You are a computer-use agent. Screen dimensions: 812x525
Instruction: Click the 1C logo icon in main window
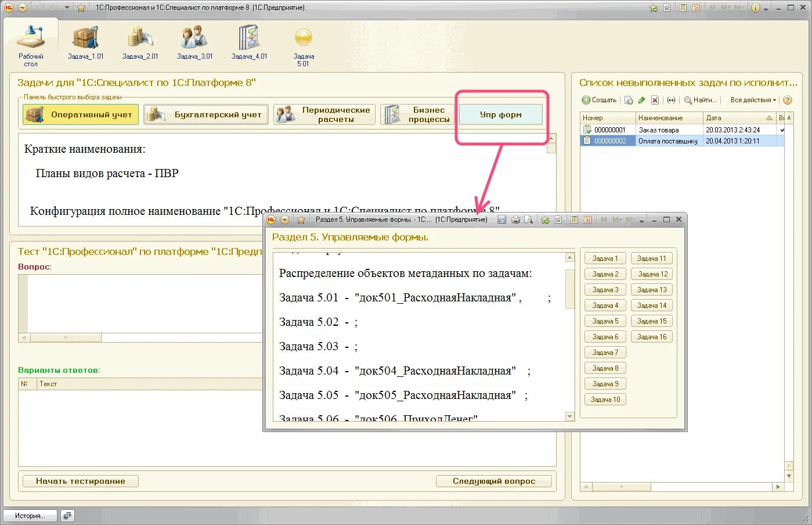point(9,8)
